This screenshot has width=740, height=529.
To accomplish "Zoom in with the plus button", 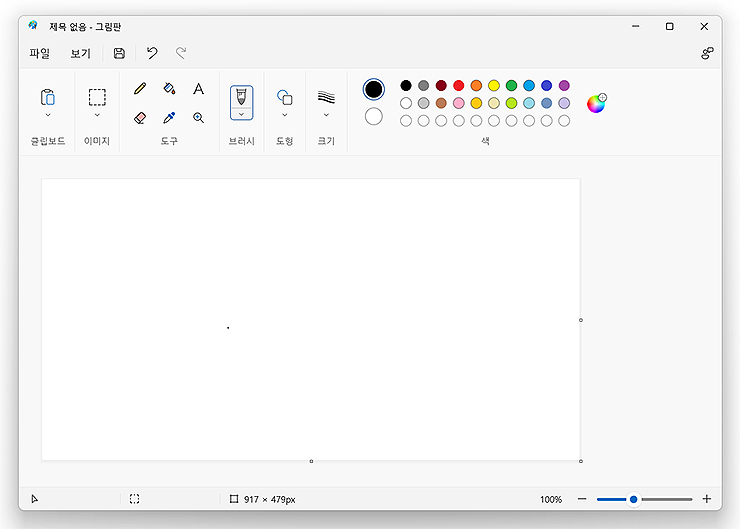I will (706, 499).
